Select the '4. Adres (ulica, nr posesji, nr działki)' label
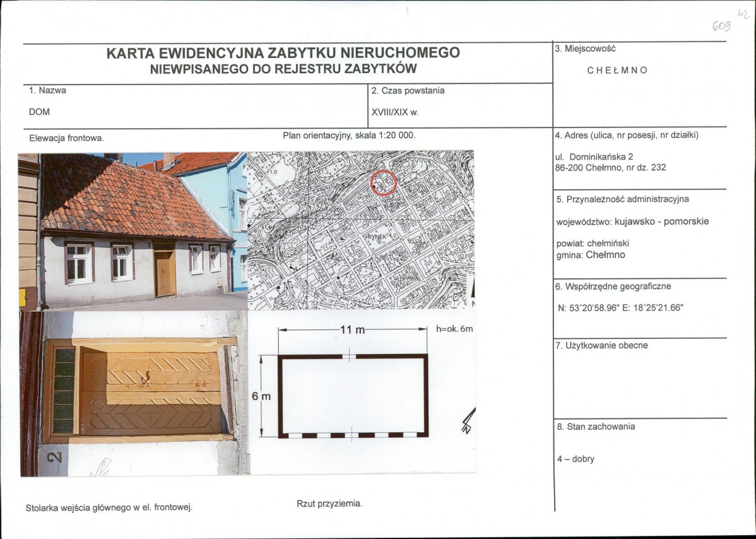Viewport: 756px width, 539px height. coord(626,136)
